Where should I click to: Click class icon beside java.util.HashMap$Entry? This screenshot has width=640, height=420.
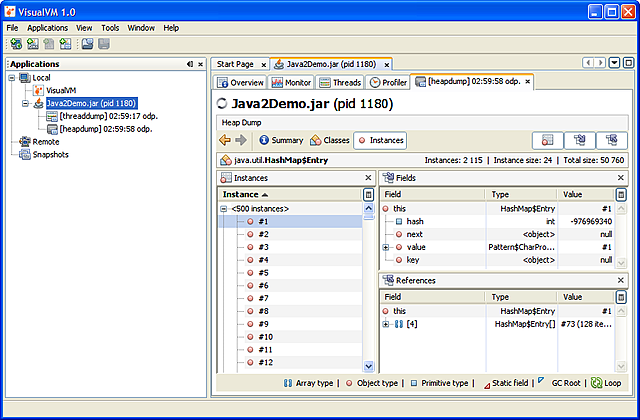[x=226, y=160]
